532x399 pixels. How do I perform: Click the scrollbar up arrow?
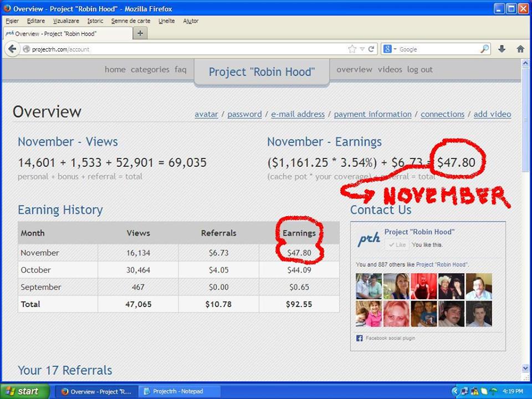coord(525,63)
